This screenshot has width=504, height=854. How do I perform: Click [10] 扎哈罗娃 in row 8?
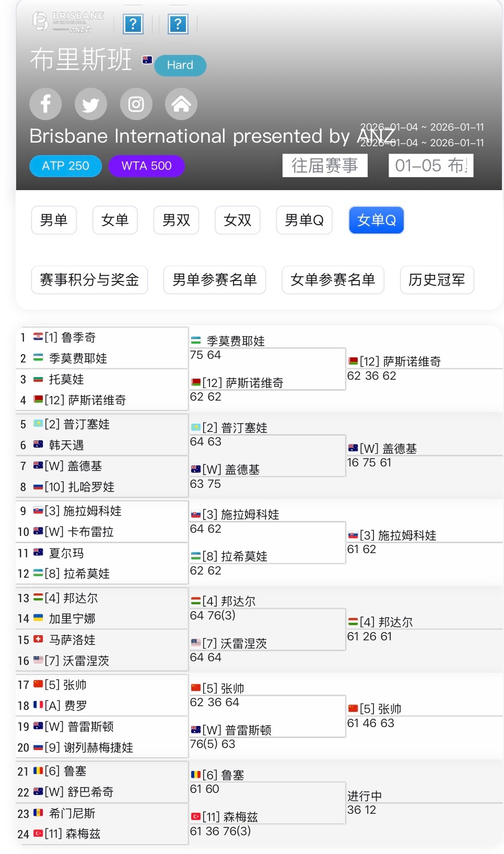(x=79, y=487)
